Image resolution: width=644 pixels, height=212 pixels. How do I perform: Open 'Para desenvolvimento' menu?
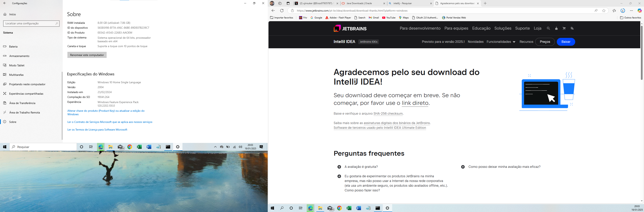[420, 28]
